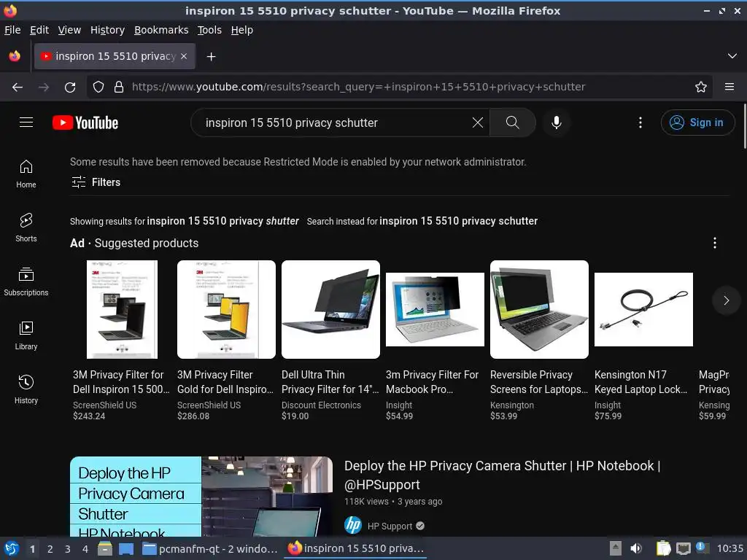Click the Kensington laptop lock product image
This screenshot has width=747, height=560.
643,309
